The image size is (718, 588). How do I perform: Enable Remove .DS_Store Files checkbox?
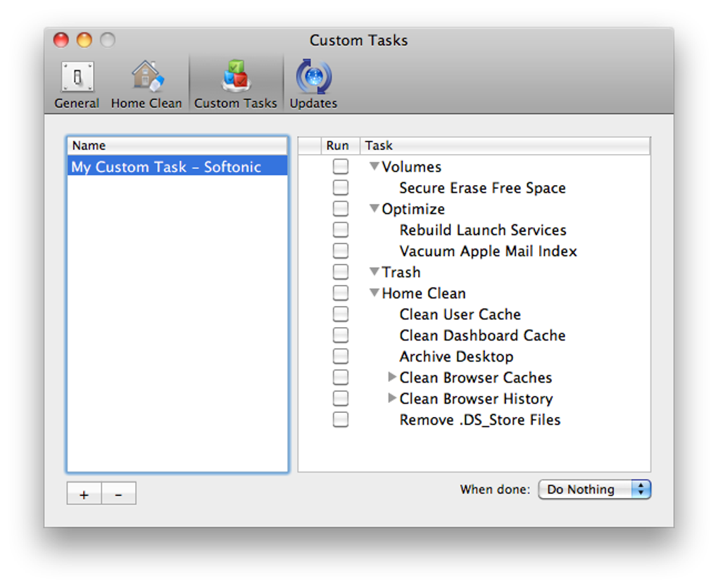(340, 419)
